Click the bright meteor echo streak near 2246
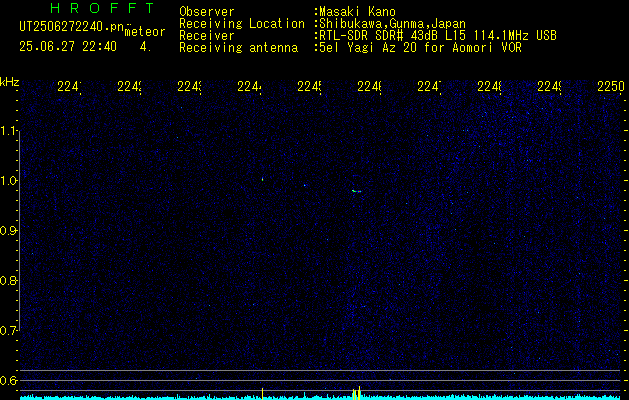 pyautogui.click(x=357, y=191)
